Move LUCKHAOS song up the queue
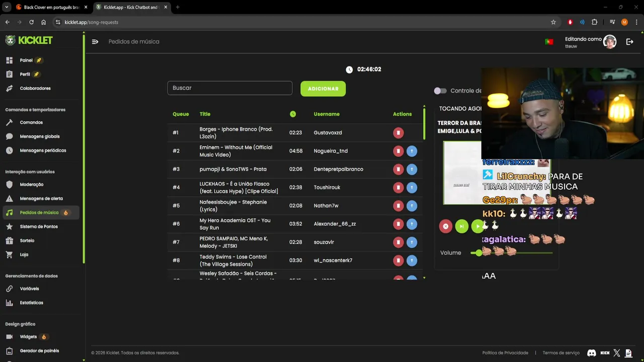The image size is (644, 362). click(412, 188)
